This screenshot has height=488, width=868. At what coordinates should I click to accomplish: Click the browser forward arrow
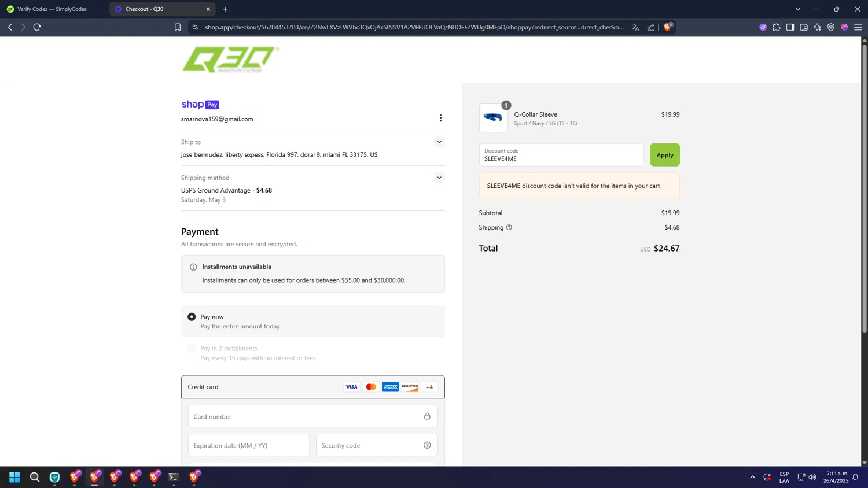pyautogui.click(x=23, y=27)
